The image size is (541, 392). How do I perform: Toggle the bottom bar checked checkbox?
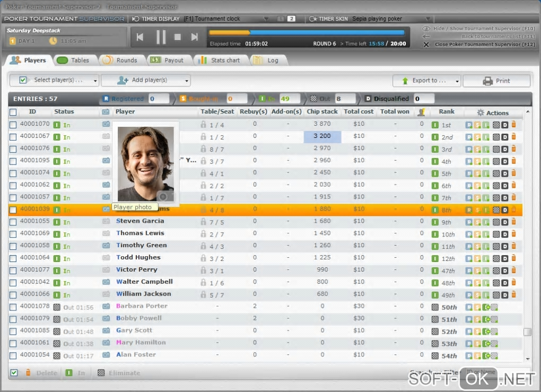pos(14,372)
